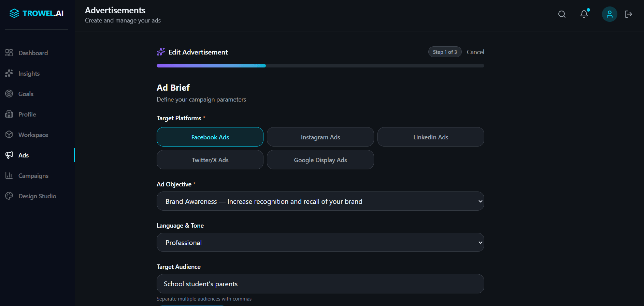Click the Goals target icon

click(x=9, y=94)
